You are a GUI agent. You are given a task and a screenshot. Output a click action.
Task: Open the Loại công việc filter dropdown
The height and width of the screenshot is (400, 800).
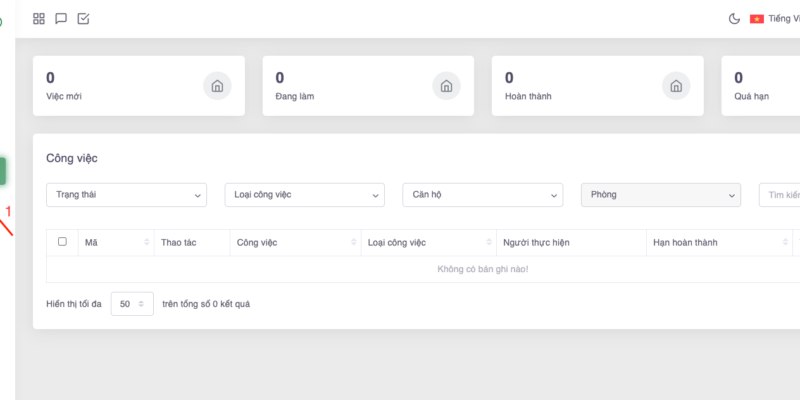pyautogui.click(x=304, y=195)
